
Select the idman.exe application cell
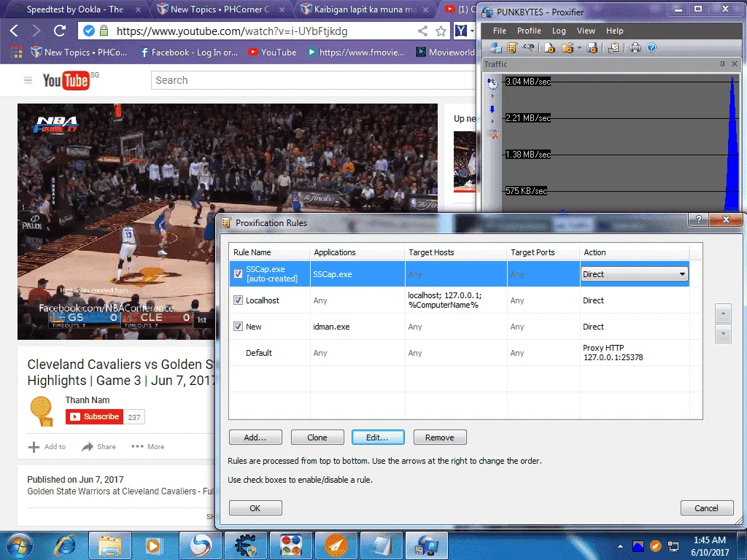(x=357, y=327)
